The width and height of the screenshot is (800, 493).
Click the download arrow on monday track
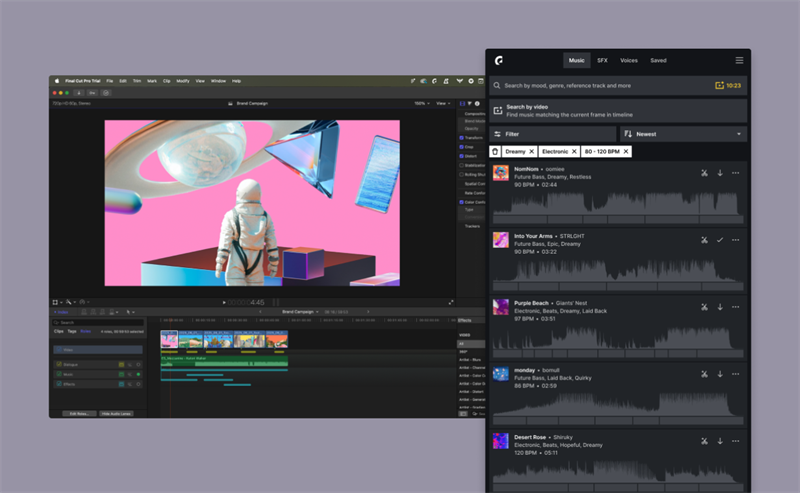pos(720,374)
